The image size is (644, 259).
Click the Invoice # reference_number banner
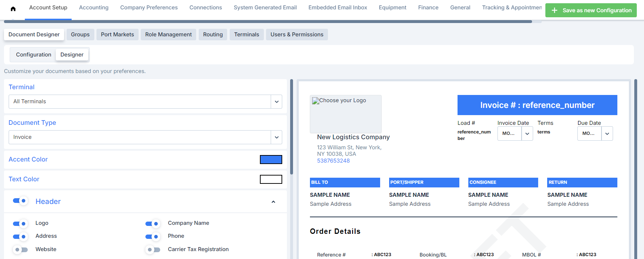[537, 105]
